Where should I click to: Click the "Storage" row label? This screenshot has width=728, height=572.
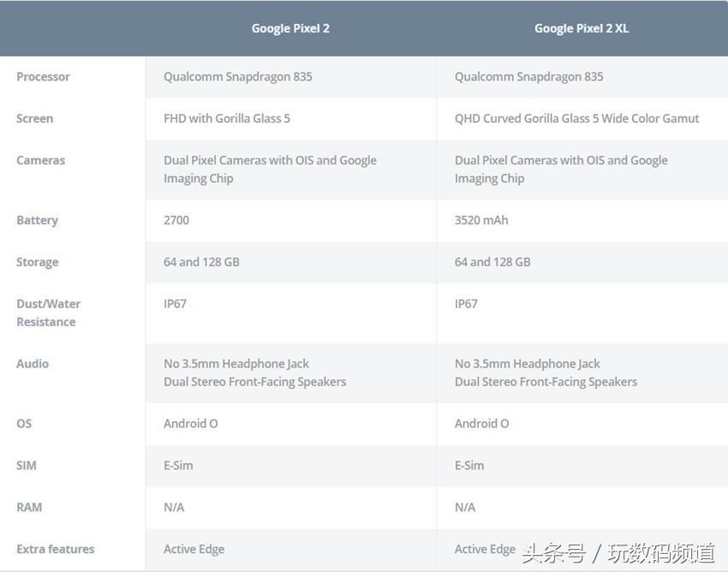coord(38,263)
